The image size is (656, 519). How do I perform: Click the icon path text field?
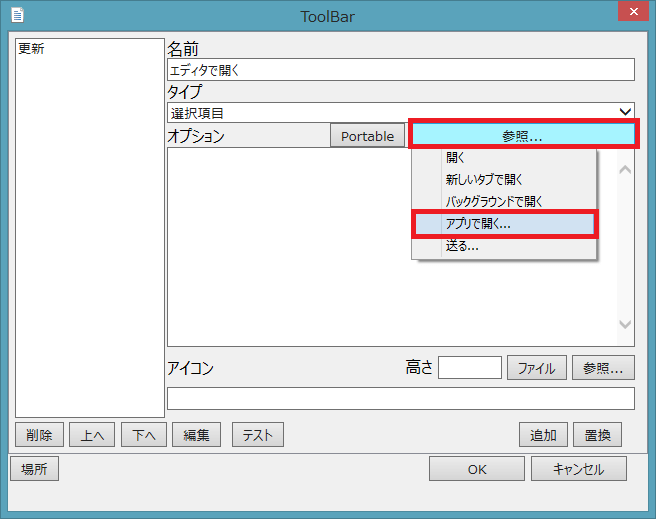click(400, 398)
